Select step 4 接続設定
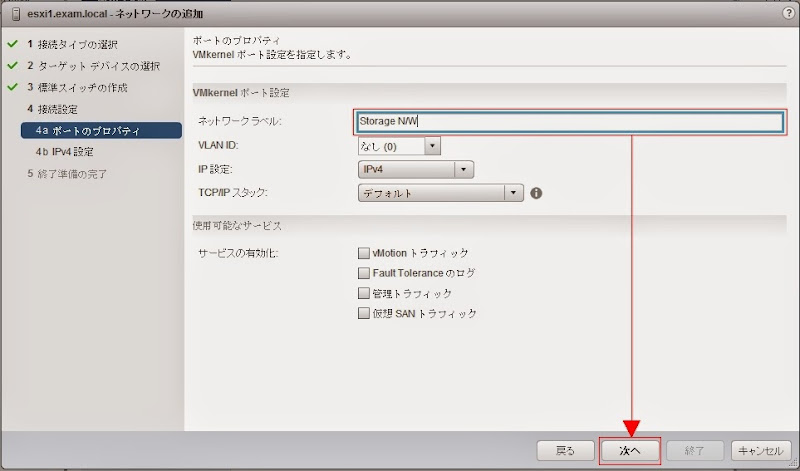This screenshot has height=471, width=800. 53,109
